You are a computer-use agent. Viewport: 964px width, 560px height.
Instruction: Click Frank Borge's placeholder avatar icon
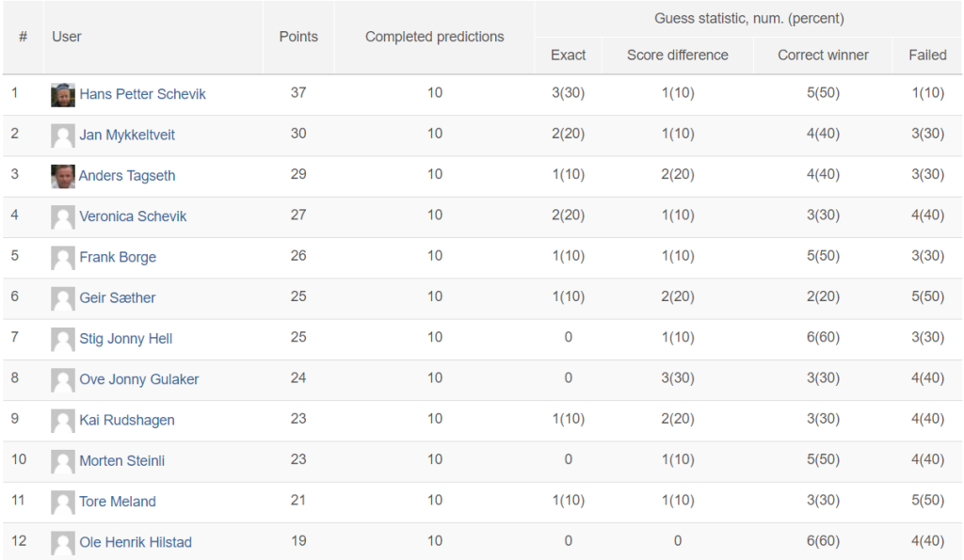[x=63, y=258]
